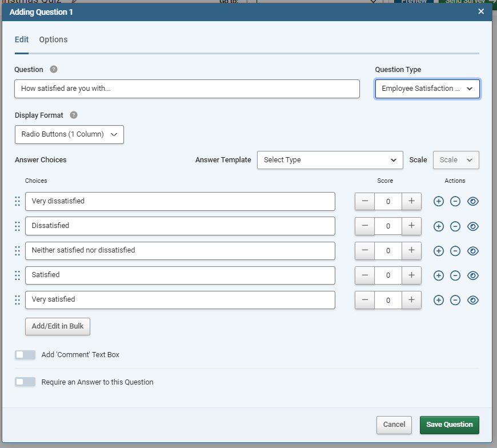Click the Cancel button
The image size is (497, 448).
[x=394, y=425]
